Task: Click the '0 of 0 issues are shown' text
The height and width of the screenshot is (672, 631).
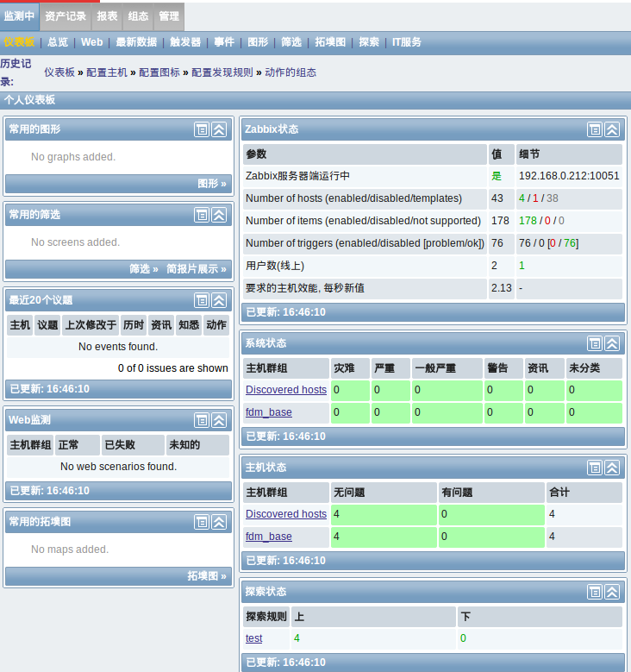Action: 173,368
